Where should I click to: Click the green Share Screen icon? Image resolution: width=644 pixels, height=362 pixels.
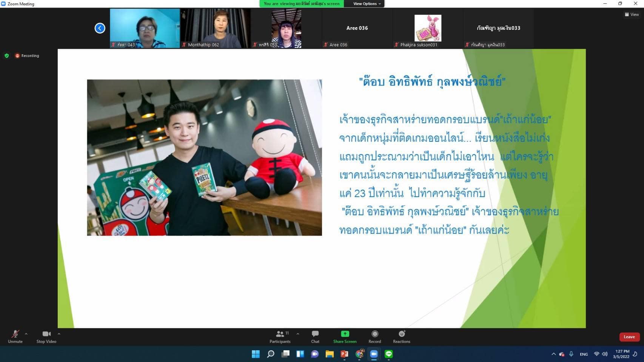[345, 334]
